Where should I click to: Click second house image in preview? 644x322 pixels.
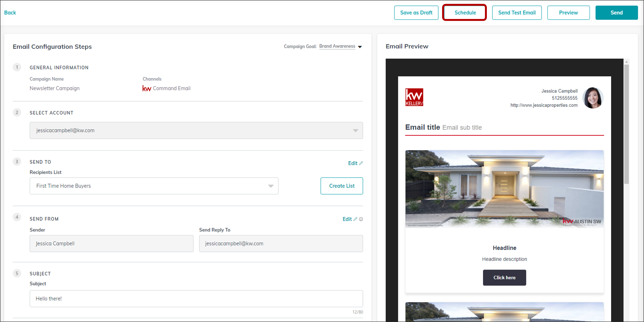tap(505, 312)
